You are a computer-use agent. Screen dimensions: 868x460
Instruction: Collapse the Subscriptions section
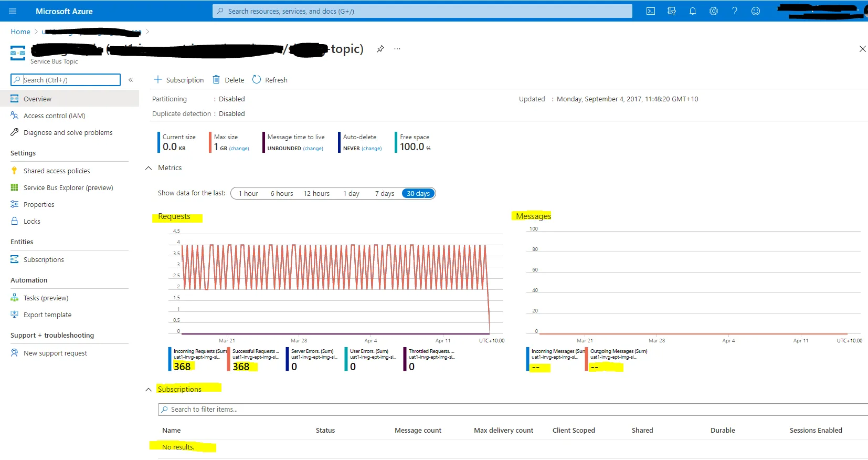click(149, 390)
